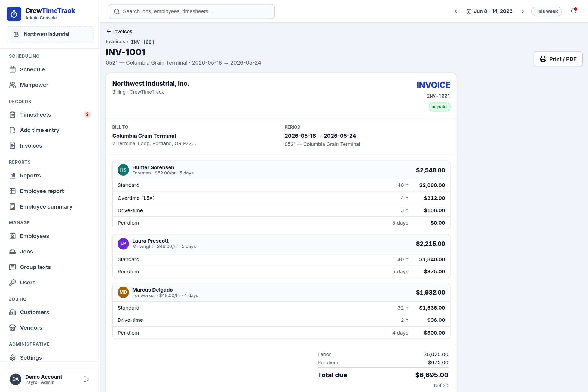This screenshot has height=392, width=588.
Task: Open Timesheets menu item
Action: (x=50, y=115)
